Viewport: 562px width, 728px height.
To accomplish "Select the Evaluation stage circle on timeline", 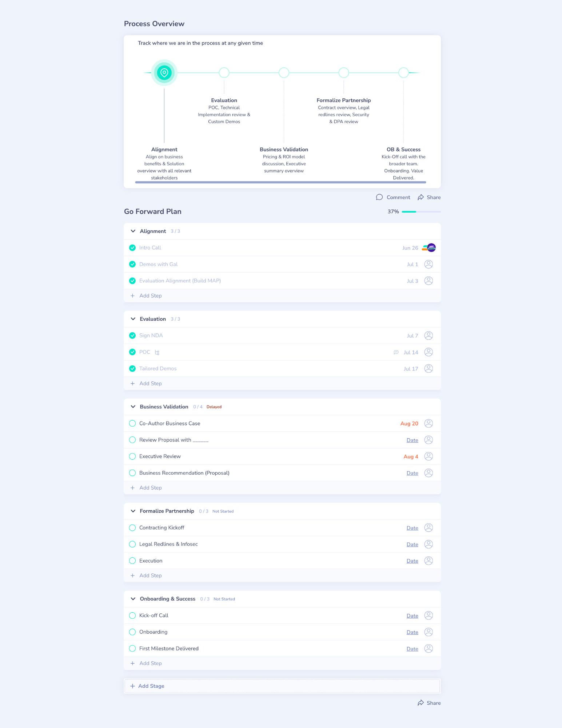I will pyautogui.click(x=224, y=73).
